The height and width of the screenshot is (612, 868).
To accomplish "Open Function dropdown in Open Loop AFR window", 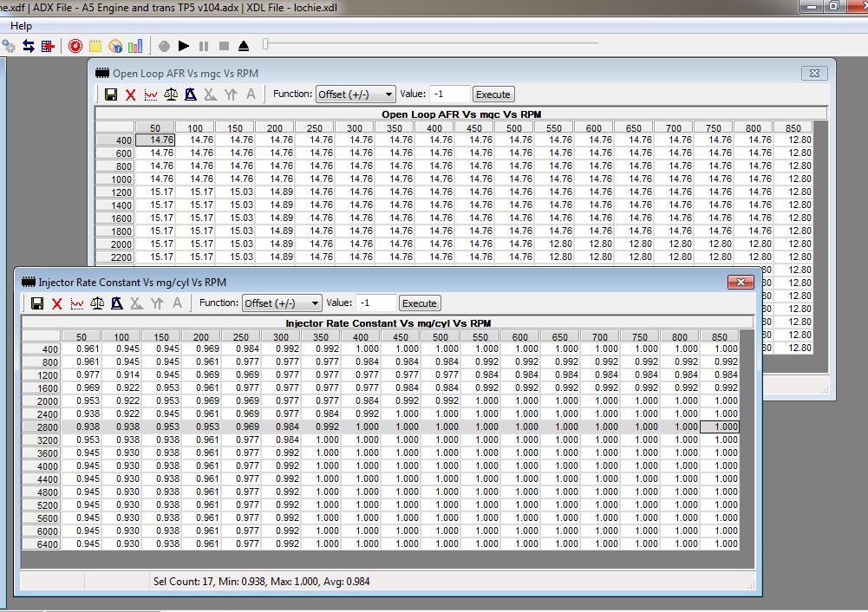I will pyautogui.click(x=356, y=94).
